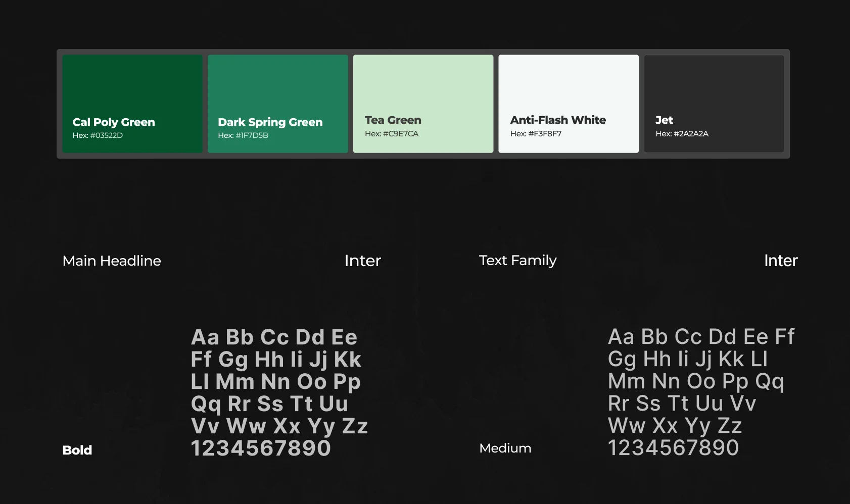This screenshot has width=850, height=504.
Task: Select the Hex: #1F7D5B label
Action: (243, 135)
